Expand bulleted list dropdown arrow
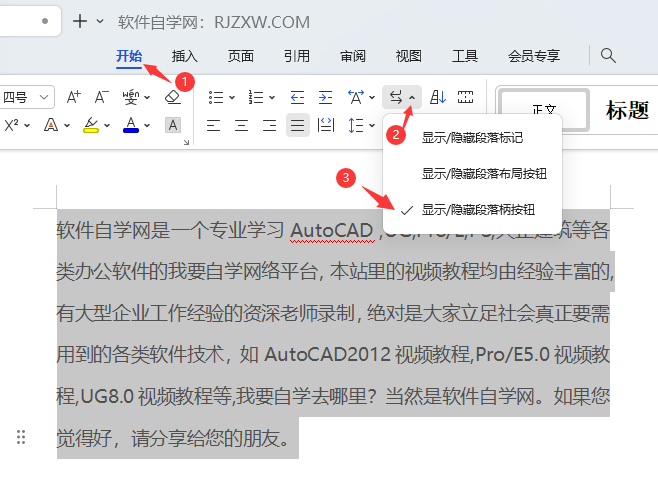658x504 pixels. pyautogui.click(x=232, y=97)
